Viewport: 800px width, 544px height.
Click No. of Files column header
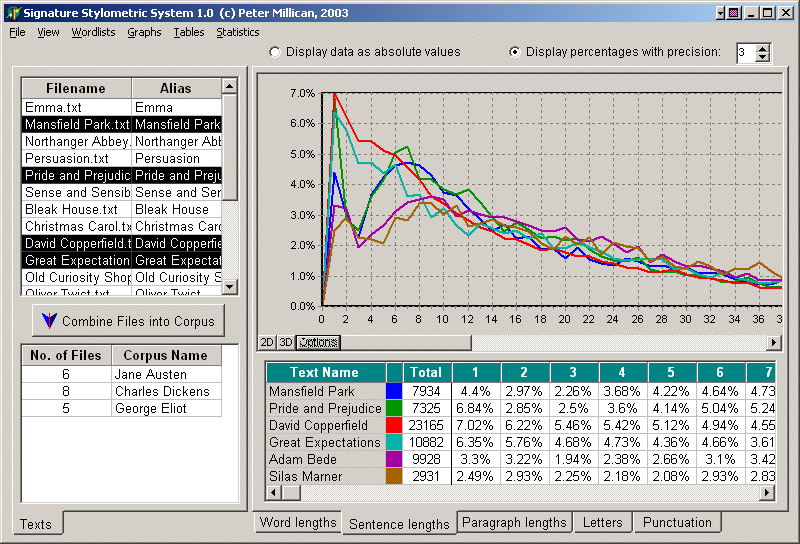pyautogui.click(x=66, y=355)
